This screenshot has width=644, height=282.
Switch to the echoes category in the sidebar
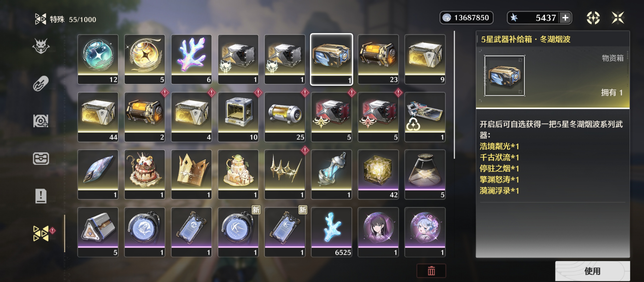pyautogui.click(x=41, y=46)
